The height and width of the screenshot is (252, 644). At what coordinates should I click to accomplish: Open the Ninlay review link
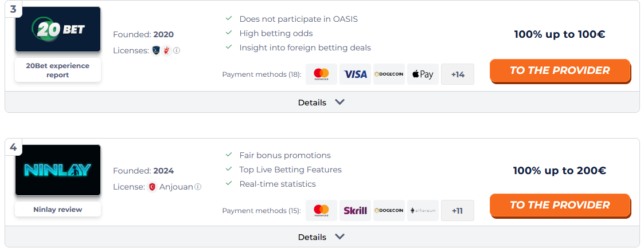click(x=58, y=209)
